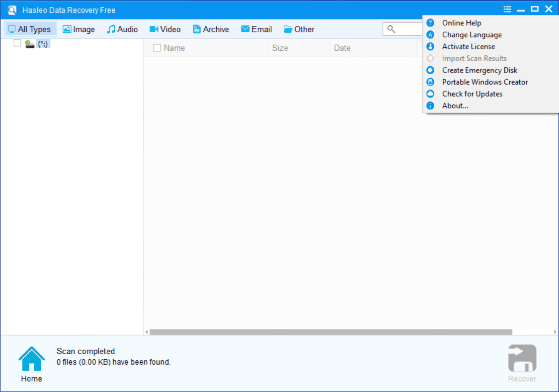The width and height of the screenshot is (559, 392).
Task: Click the Check for Updates cloud icon
Action: tap(430, 94)
